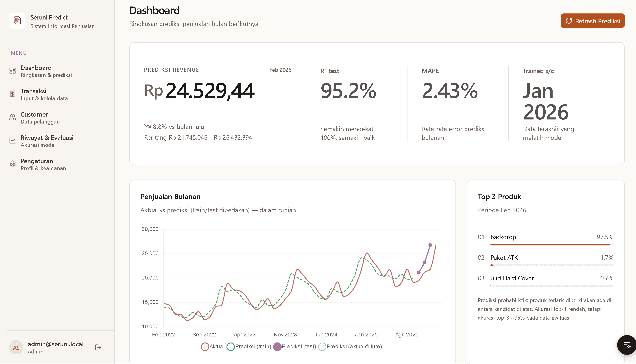Click the middle purple test prediction point

[x=425, y=262]
